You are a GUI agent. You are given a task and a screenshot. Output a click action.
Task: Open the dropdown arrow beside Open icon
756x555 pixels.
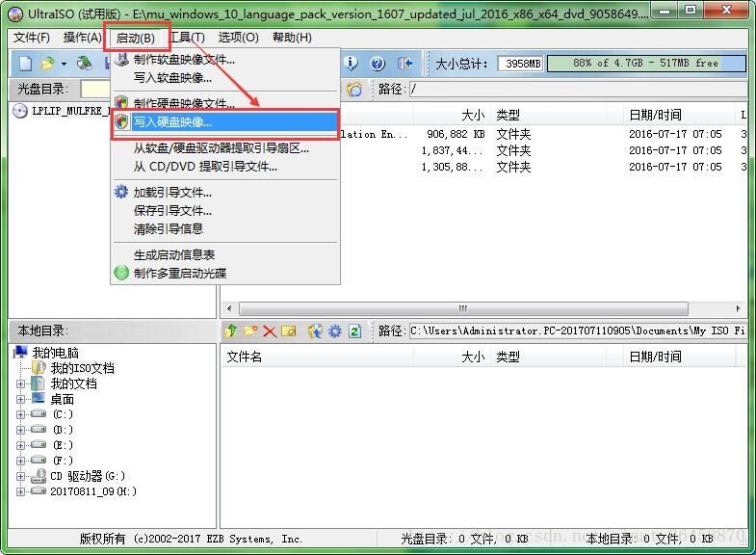(x=64, y=64)
